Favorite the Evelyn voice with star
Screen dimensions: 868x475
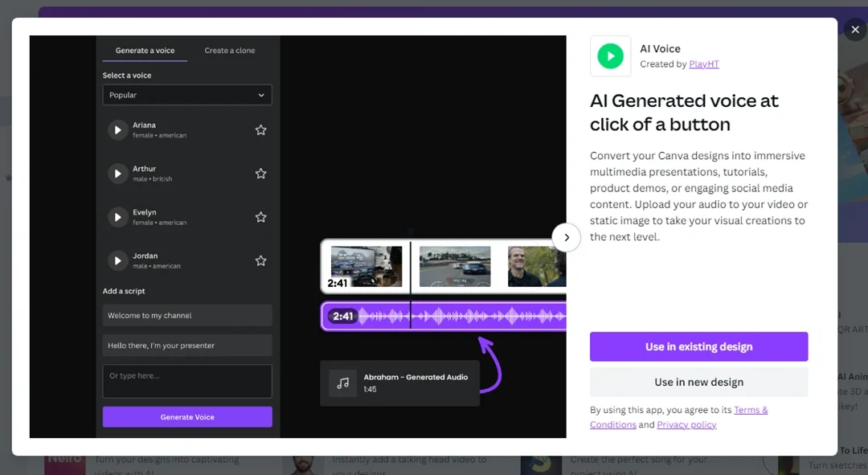pos(260,217)
